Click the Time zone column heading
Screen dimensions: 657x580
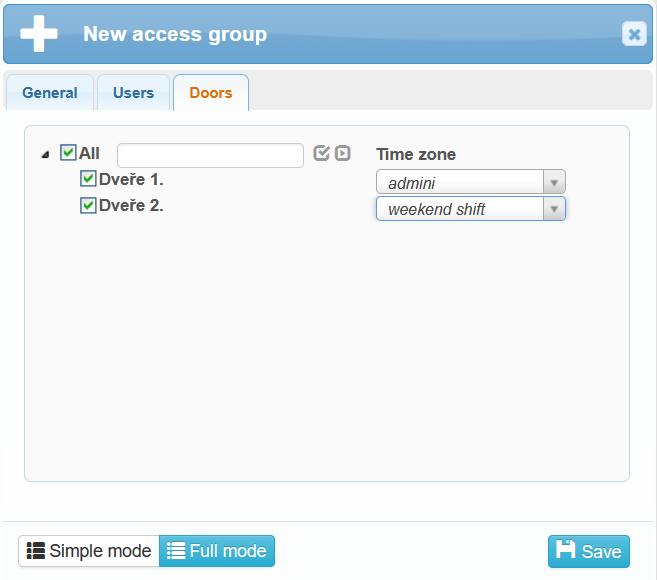[416, 154]
